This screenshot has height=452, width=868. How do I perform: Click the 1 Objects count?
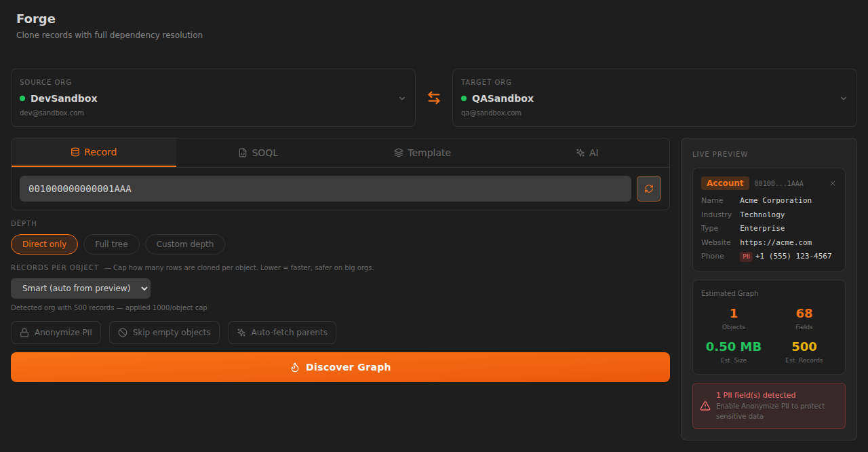(734, 314)
